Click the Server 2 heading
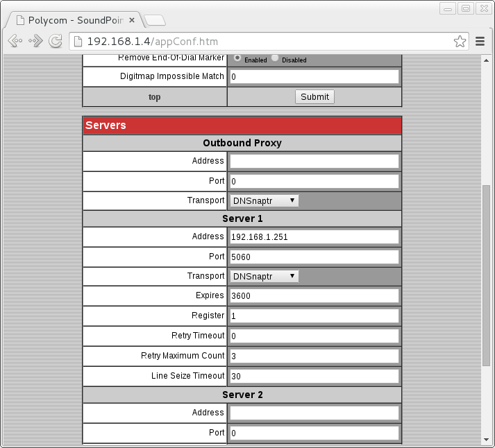Image resolution: width=495 pixels, height=448 pixels. tap(242, 395)
